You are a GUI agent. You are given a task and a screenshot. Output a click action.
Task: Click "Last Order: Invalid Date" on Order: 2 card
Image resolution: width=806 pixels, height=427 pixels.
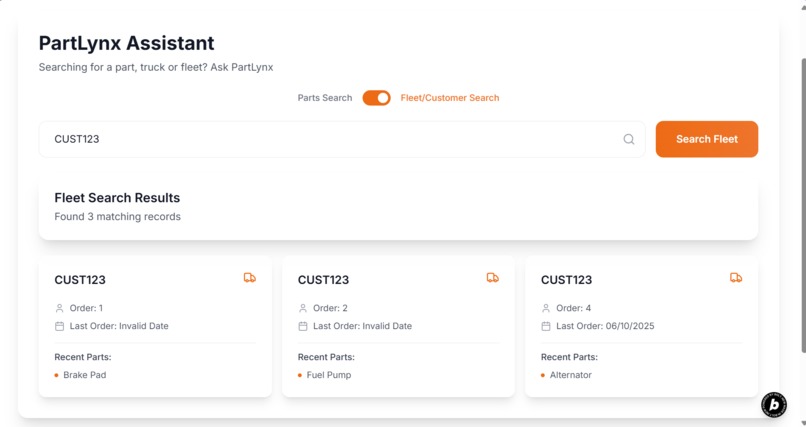click(362, 326)
